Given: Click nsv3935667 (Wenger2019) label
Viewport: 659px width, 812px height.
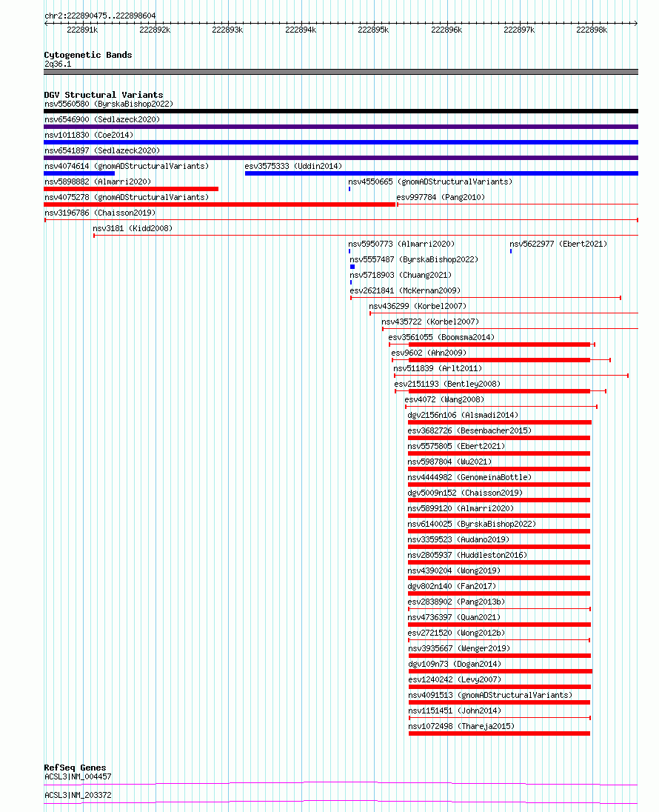Looking at the screenshot, I should pos(459,648).
